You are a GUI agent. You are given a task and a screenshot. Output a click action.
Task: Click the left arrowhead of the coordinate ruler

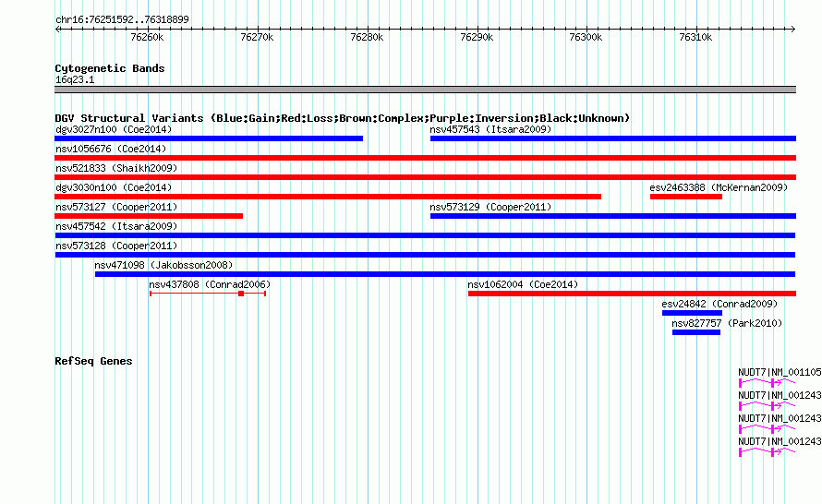pyautogui.click(x=57, y=29)
